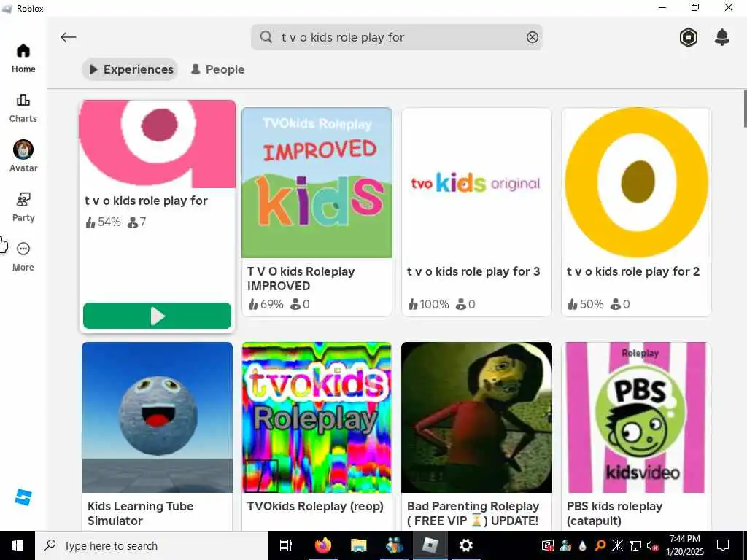Click the back arrow
Image resolution: width=747 pixels, height=560 pixels.
pyautogui.click(x=69, y=37)
